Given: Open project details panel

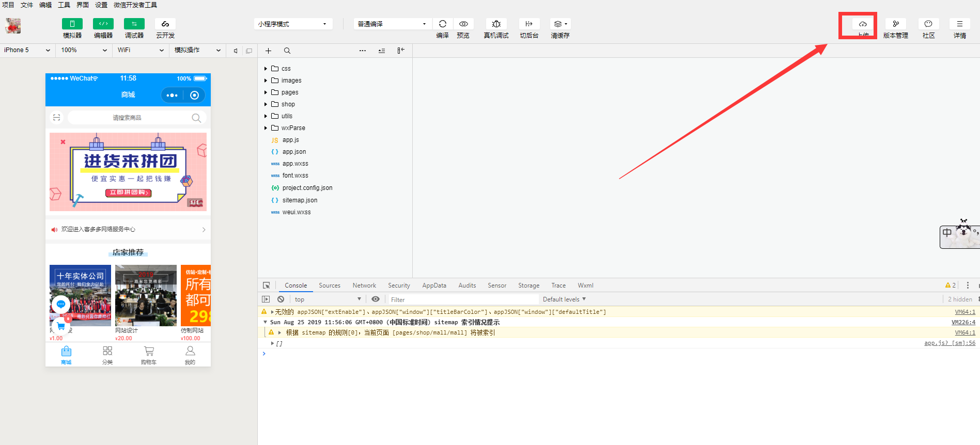Looking at the screenshot, I should coord(960,24).
